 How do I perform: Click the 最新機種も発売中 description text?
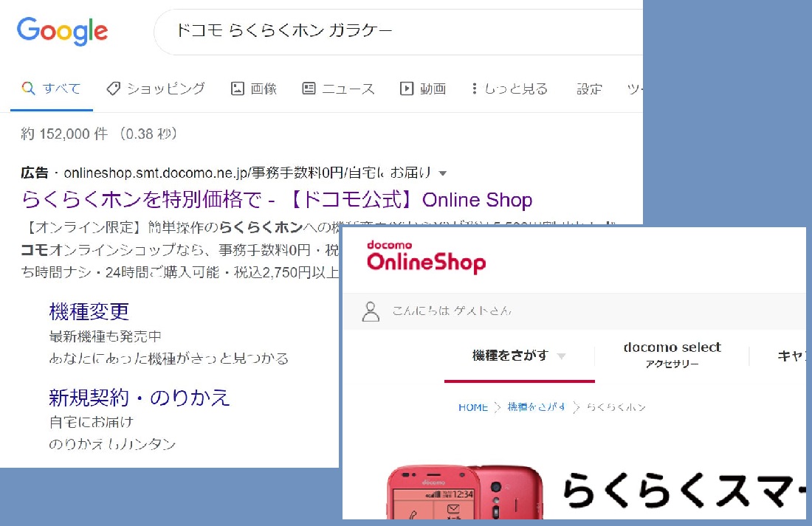105,336
